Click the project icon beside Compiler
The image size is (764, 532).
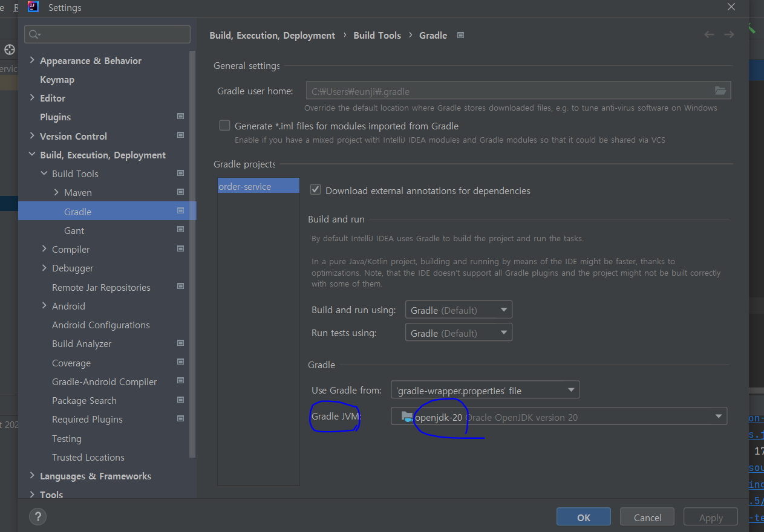pos(180,248)
